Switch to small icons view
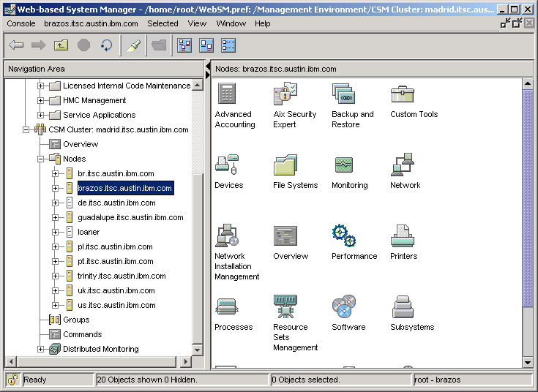 tap(206, 45)
